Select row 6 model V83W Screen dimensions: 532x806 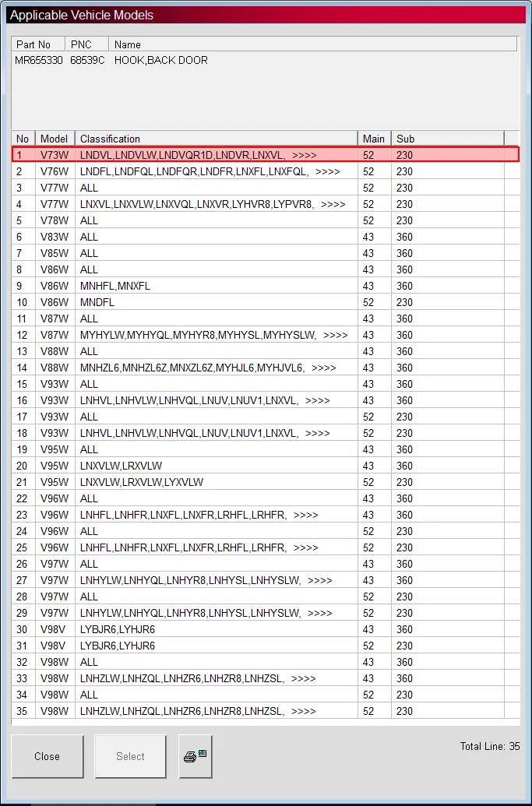click(x=266, y=237)
